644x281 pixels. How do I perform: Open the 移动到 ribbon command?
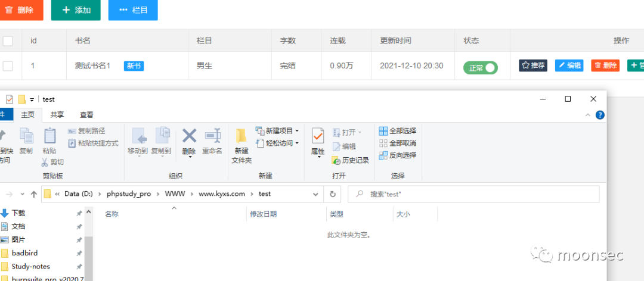pyautogui.click(x=138, y=142)
